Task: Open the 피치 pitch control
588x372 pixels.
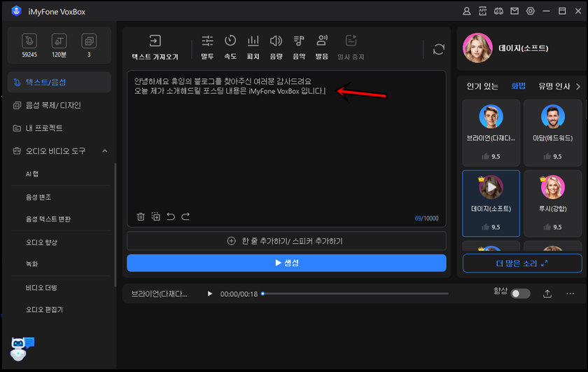Action: 253,46
